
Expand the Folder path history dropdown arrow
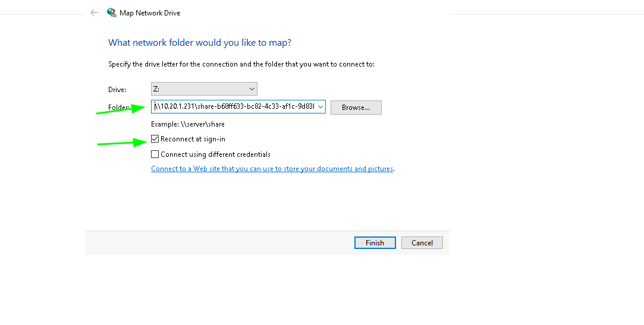321,107
